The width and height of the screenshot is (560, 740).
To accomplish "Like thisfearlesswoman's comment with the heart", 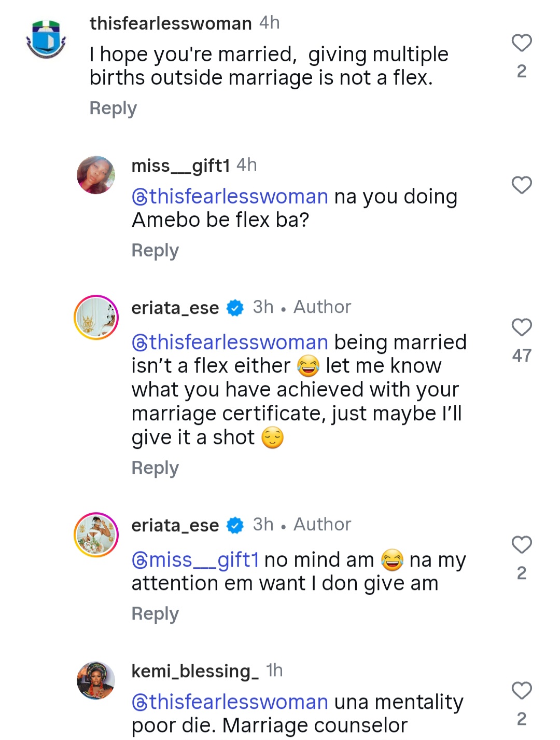I will [522, 43].
